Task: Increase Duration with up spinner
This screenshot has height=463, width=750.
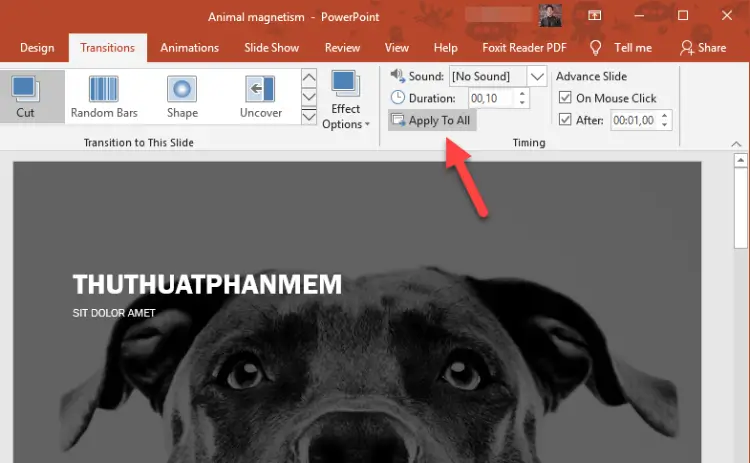Action: coord(522,93)
